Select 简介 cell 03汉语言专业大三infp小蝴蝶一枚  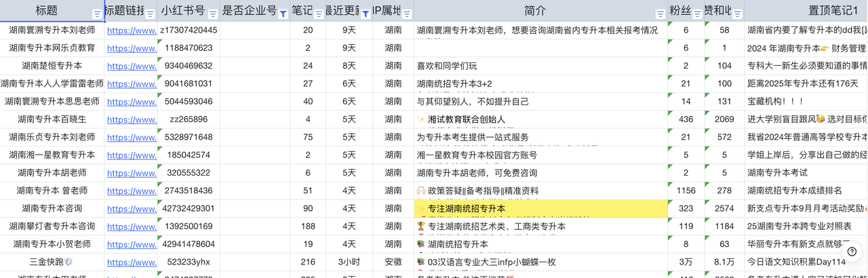click(541, 262)
